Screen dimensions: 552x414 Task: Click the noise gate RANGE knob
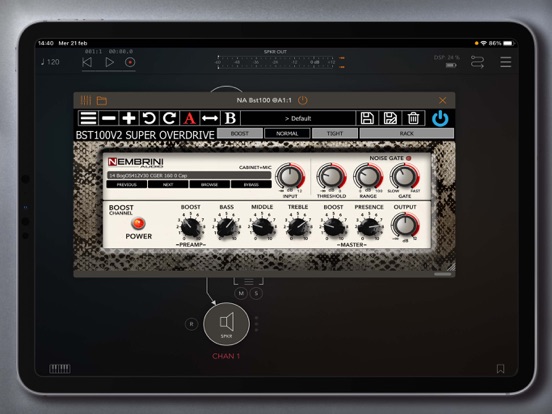pos(368,176)
